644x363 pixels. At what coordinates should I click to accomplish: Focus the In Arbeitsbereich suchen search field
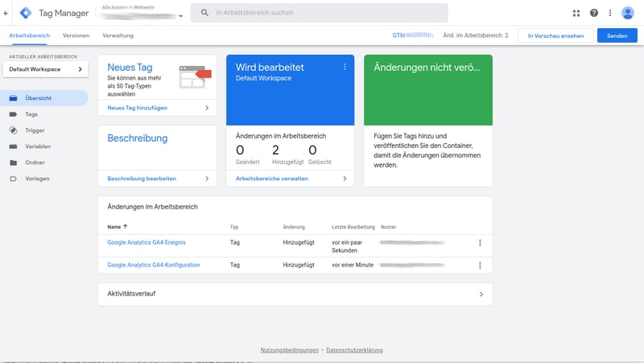coord(322,13)
